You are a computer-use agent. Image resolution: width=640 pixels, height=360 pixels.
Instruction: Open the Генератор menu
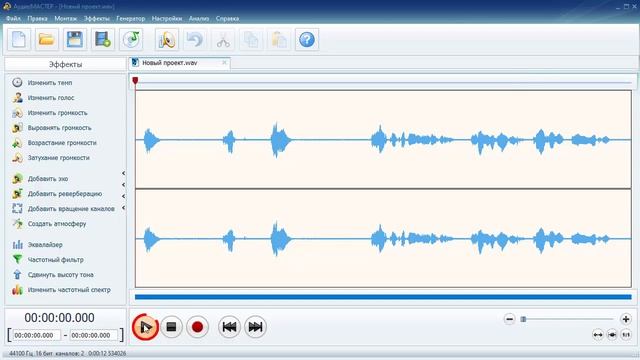tap(131, 18)
